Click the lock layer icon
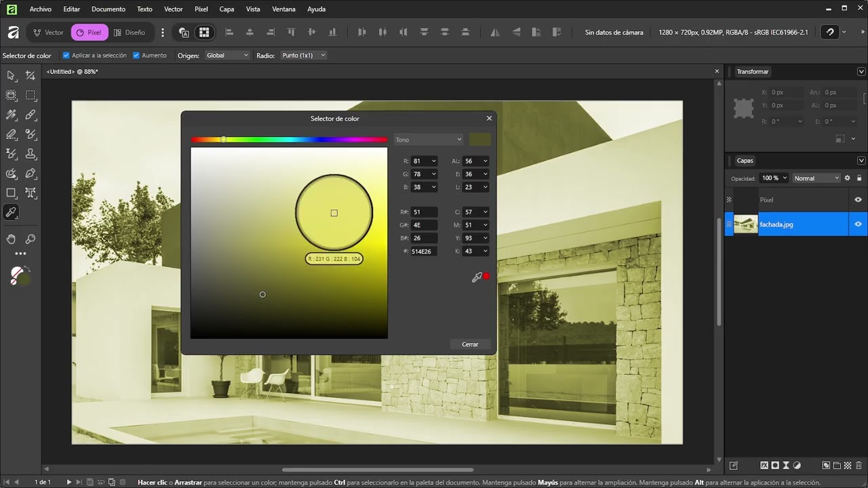The height and width of the screenshot is (488, 868). point(859,178)
